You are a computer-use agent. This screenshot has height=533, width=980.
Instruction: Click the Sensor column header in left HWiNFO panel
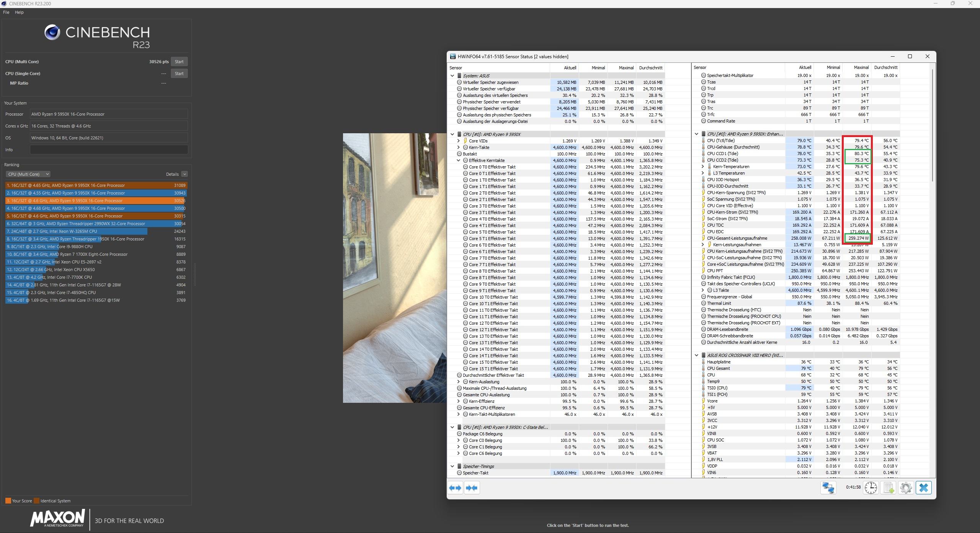point(499,68)
